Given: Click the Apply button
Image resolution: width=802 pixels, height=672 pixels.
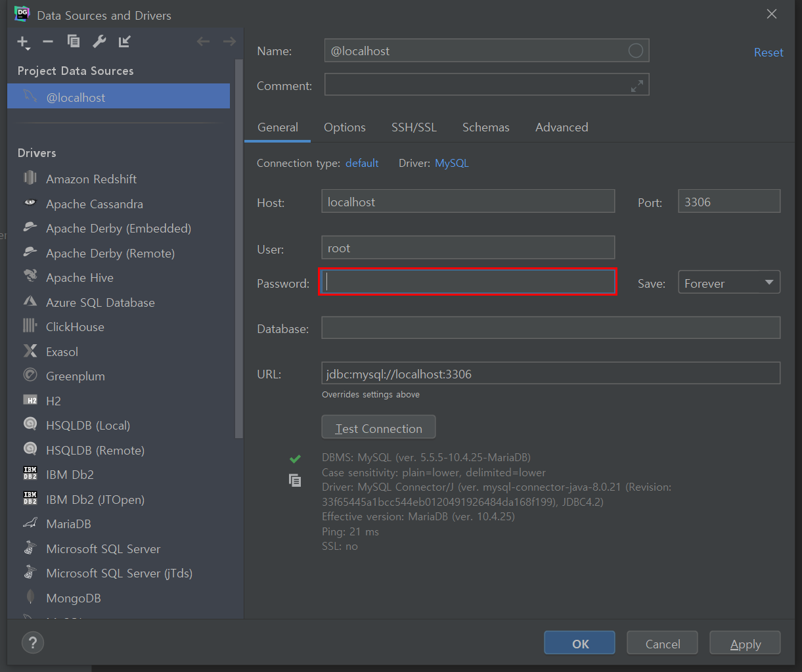Looking at the screenshot, I should click(745, 643).
